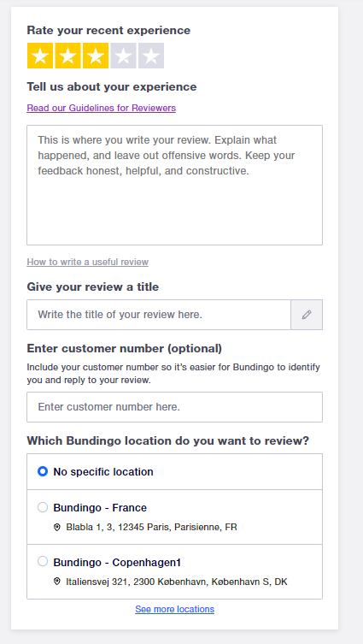This screenshot has width=363, height=644.
Task: Click the Bundingo - France location label
Action: 100,508
